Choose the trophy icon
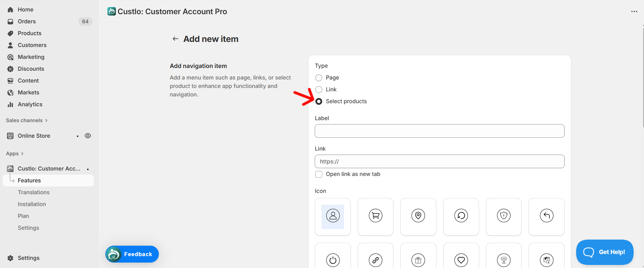The image size is (644, 268). (503, 260)
